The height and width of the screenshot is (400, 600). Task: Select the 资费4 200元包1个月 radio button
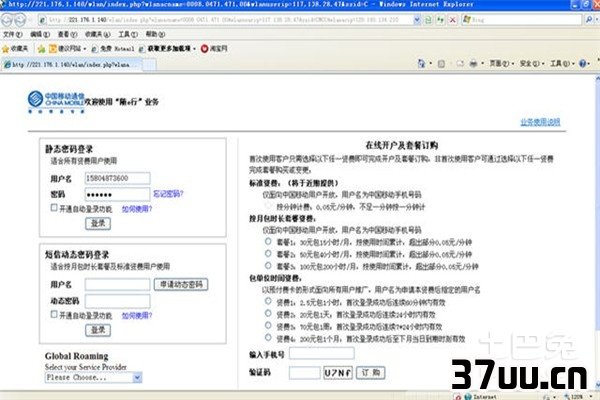tap(268, 338)
